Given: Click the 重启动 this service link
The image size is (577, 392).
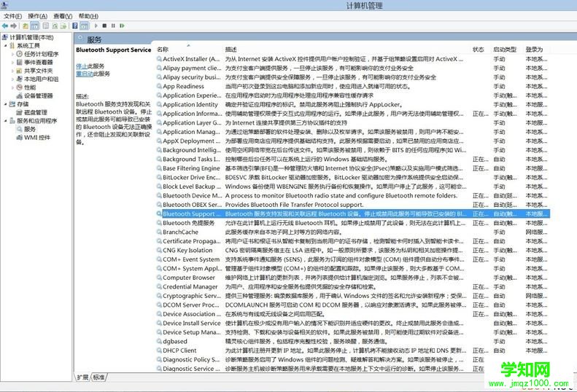Looking at the screenshot, I should tap(85, 74).
